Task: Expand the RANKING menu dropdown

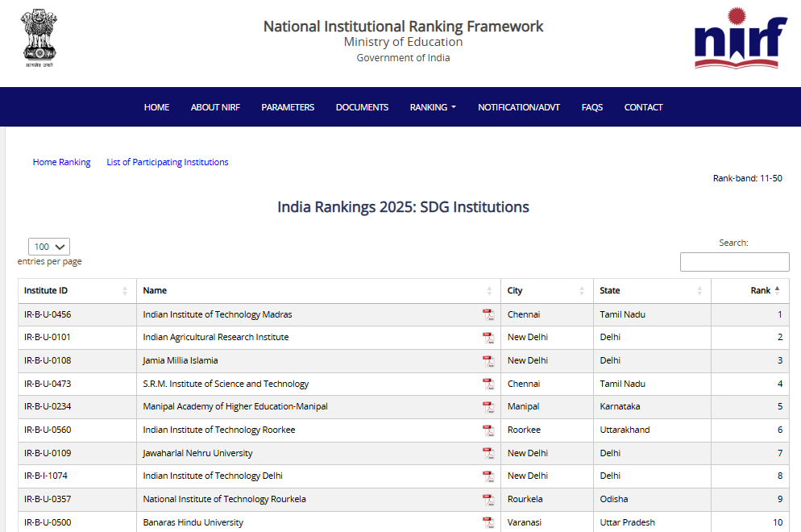Action: coord(433,107)
